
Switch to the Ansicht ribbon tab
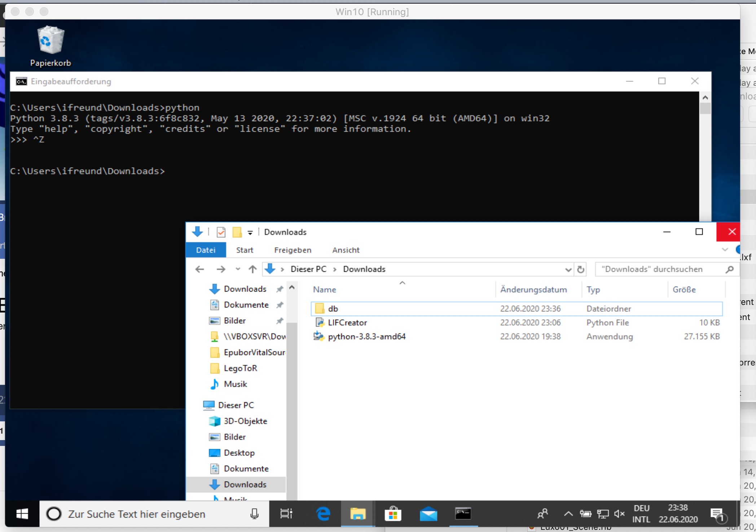346,250
